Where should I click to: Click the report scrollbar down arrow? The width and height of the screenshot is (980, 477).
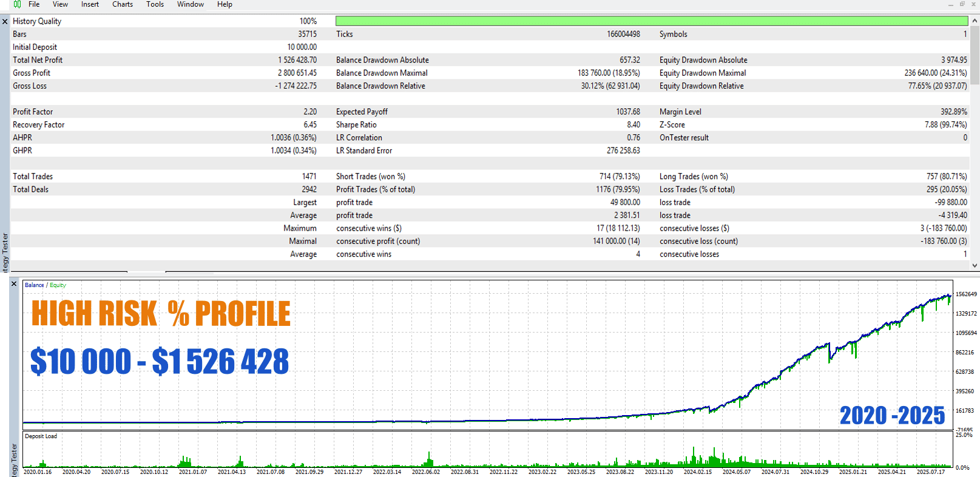pos(975,265)
